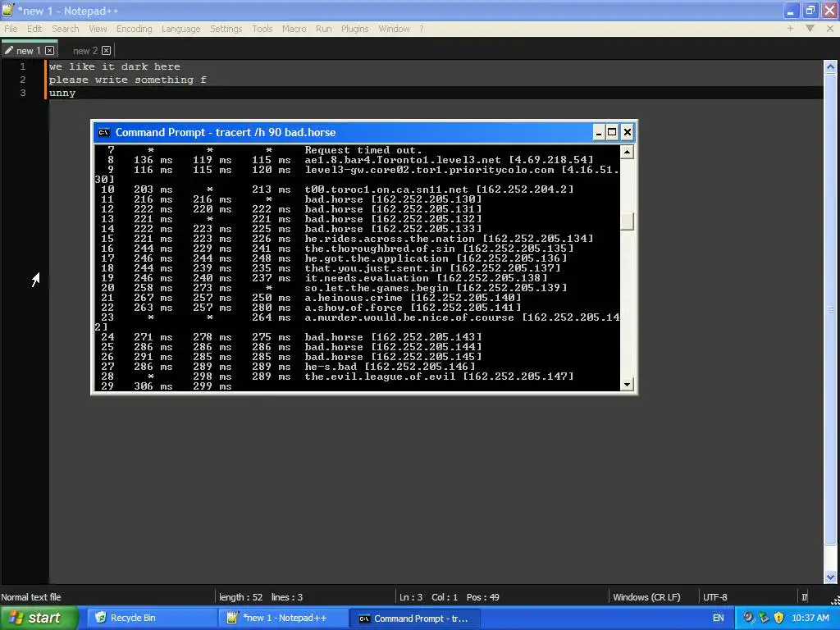This screenshot has width=840, height=630.
Task: Click Notepad++ editor scrollbar down arrow
Action: 830,577
